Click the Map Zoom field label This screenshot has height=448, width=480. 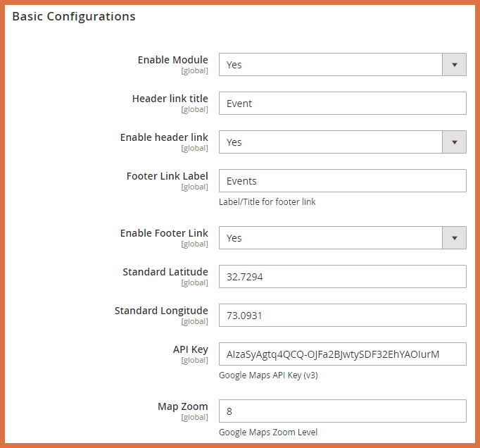[182, 406]
